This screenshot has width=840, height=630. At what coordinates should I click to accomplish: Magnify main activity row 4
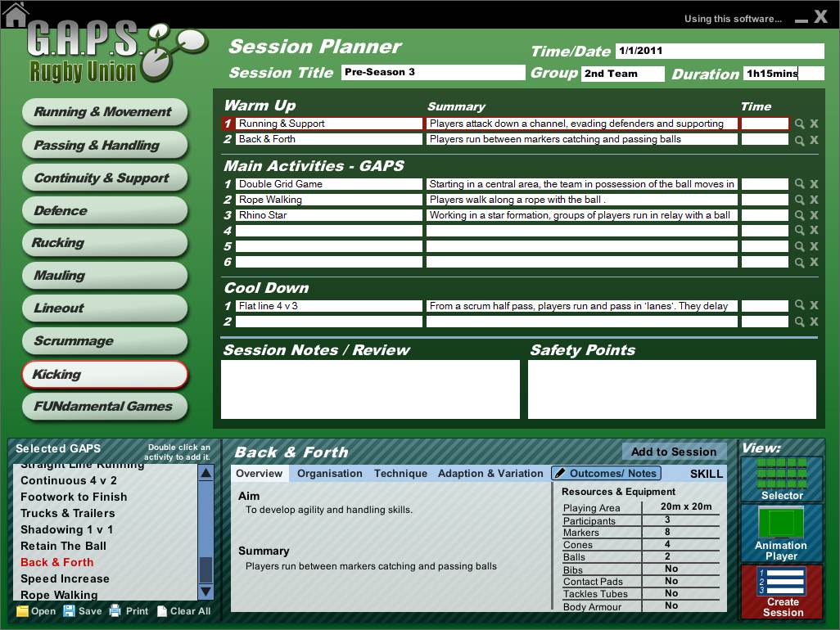(799, 230)
